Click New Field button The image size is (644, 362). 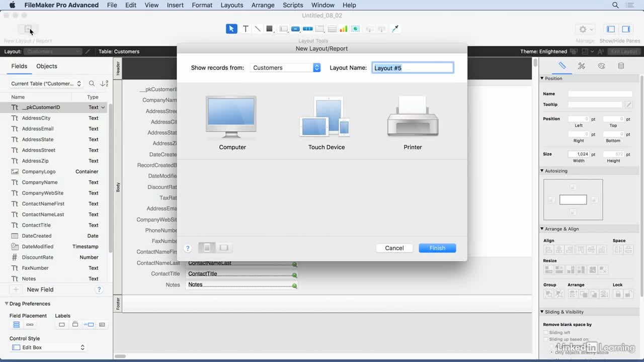pyautogui.click(x=40, y=290)
